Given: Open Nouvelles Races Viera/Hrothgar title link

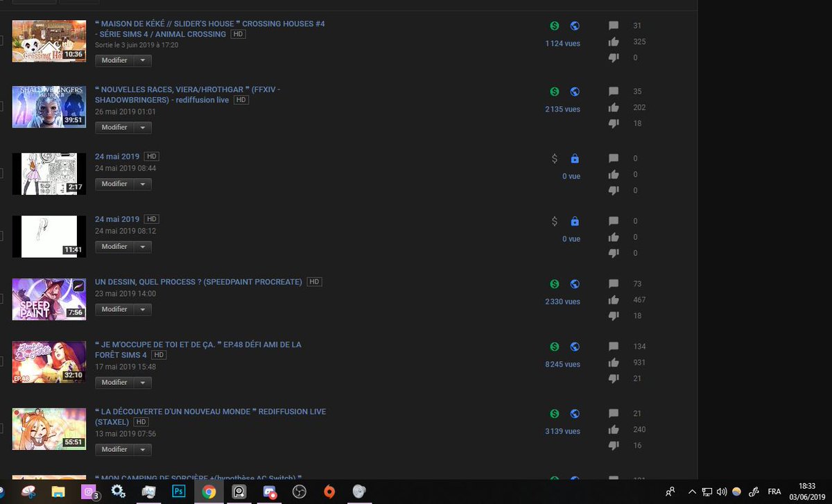Looking at the screenshot, I should [187, 94].
